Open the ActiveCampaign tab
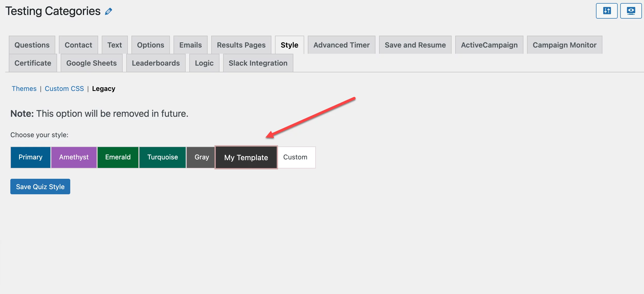This screenshot has height=294, width=644. (x=489, y=45)
